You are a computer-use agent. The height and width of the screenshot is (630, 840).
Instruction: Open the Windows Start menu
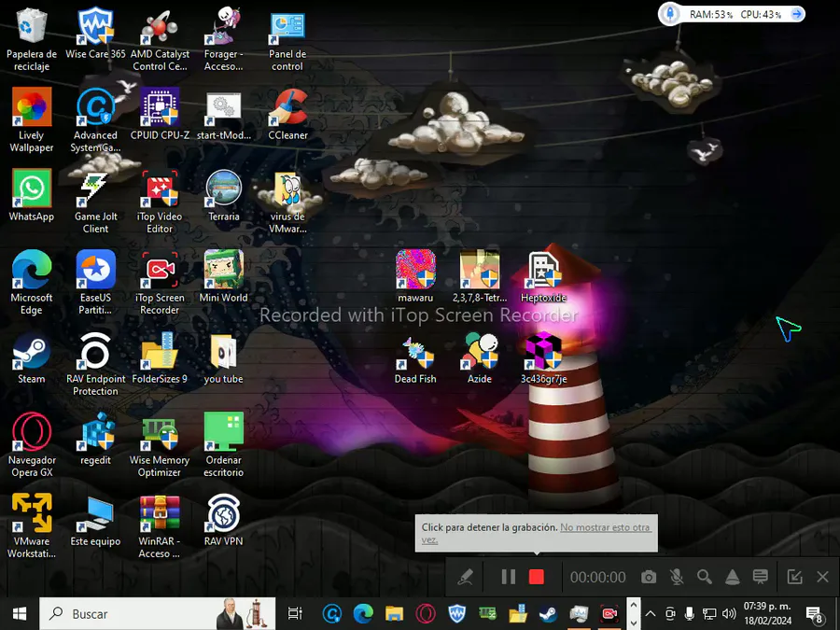[20, 614]
